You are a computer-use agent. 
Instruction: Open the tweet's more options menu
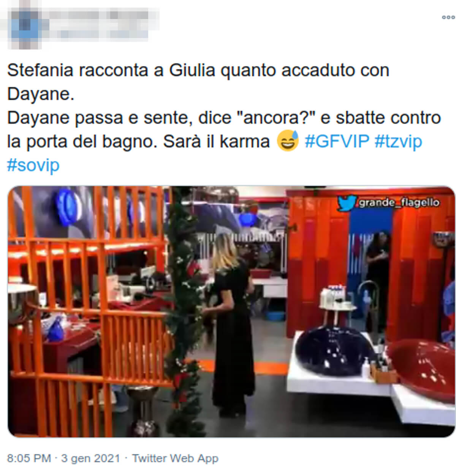click(448, 17)
